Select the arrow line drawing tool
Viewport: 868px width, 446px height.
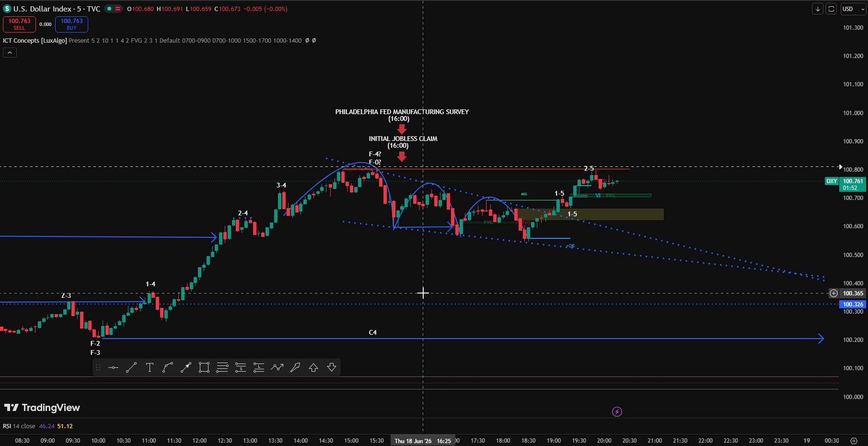click(186, 368)
